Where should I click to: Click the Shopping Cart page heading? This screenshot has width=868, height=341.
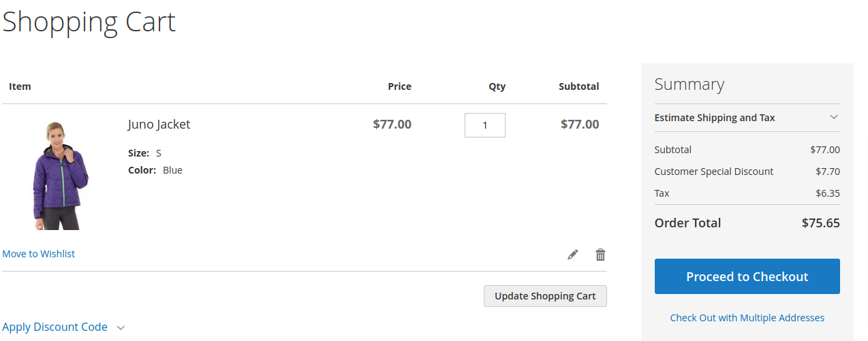point(89,22)
